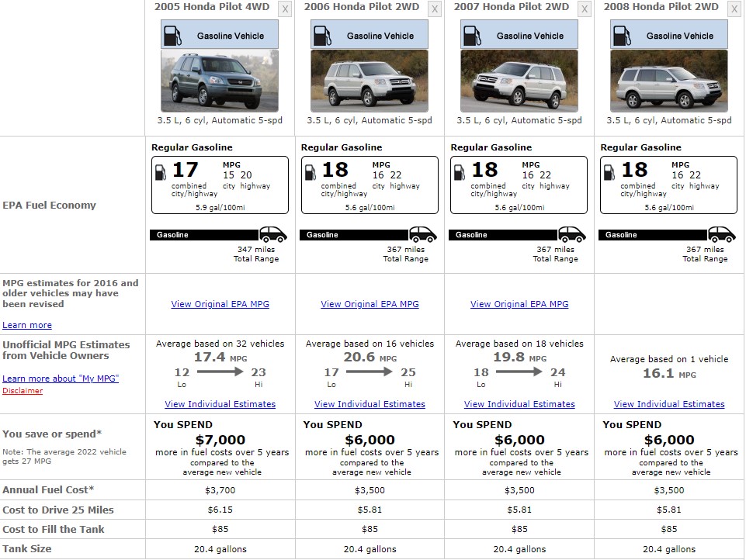
Task: Open Learn more about revised MPG estimates
Action: pos(27,325)
